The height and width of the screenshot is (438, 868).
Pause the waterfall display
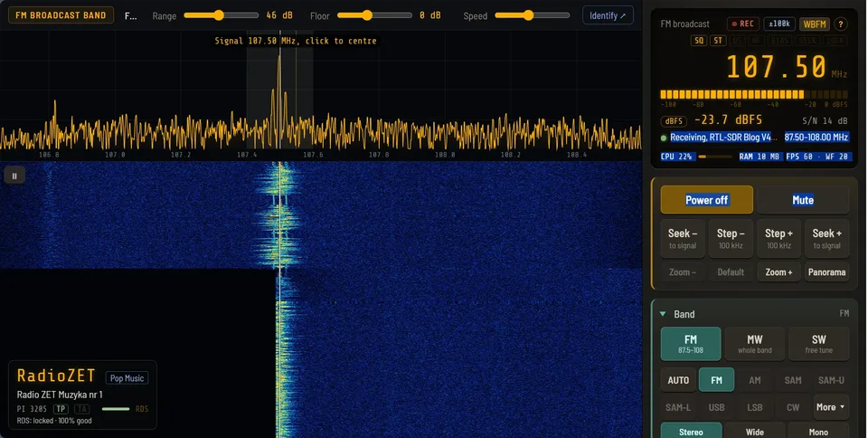coord(14,176)
